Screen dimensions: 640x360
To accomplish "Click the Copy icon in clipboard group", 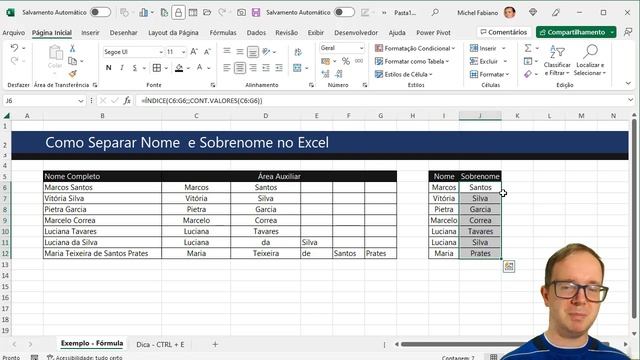I will pos(73,61).
